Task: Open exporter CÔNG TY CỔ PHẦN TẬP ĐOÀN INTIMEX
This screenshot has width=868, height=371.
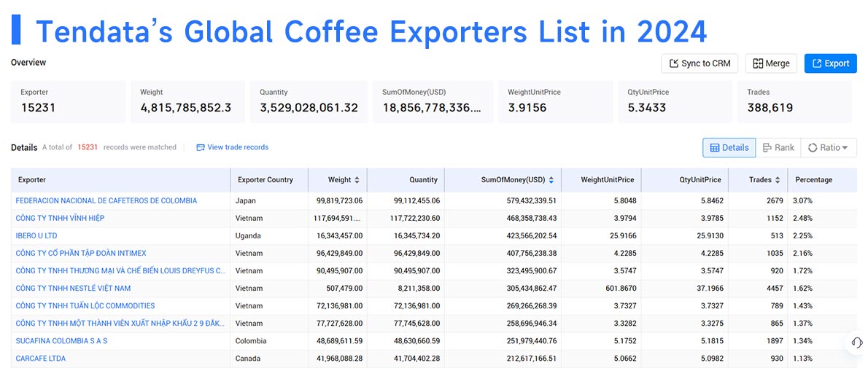Action: point(81,253)
